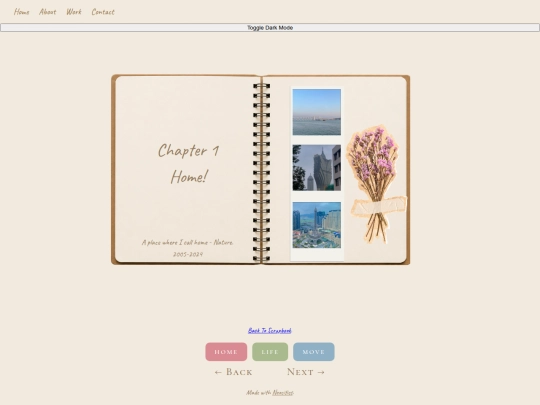Select the pink HOME chapter button
The height and width of the screenshot is (405, 540).
tap(226, 352)
